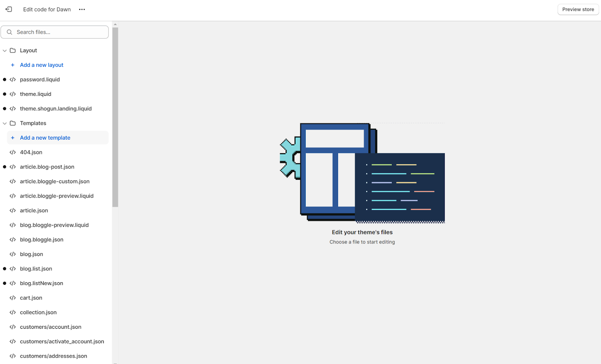This screenshot has height=364, width=601.
Task: Click code icon next to password.liquid
Action: point(13,80)
